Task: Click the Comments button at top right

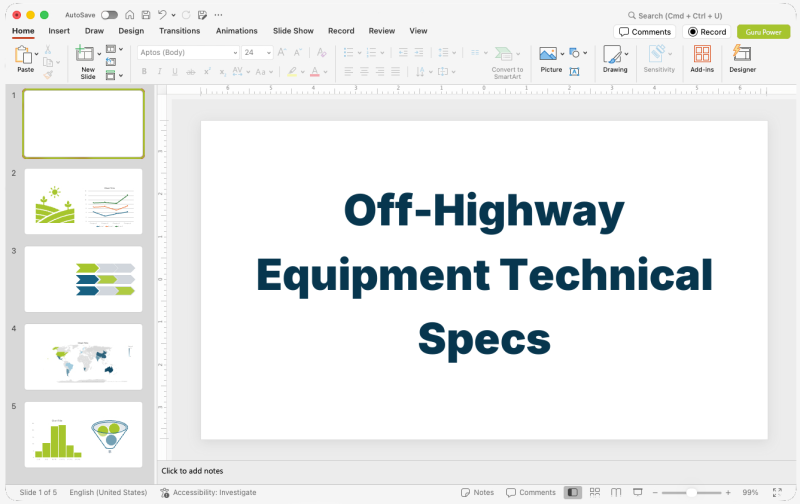Action: click(x=645, y=32)
